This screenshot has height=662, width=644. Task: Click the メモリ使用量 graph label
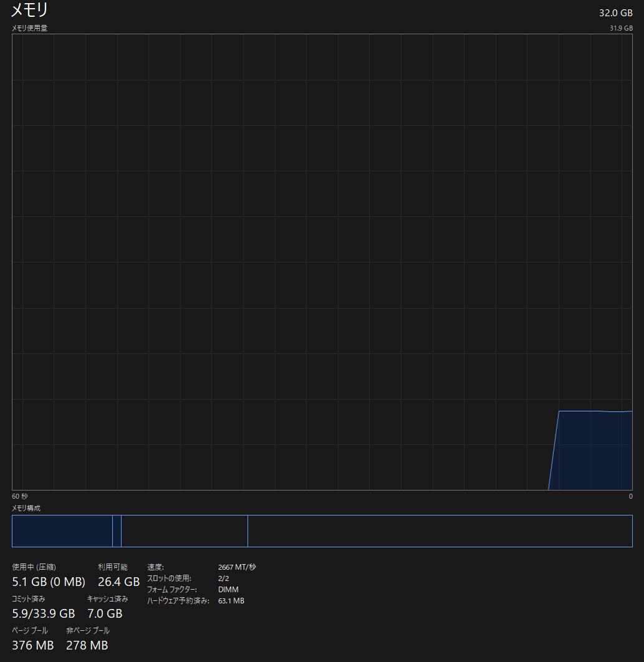[x=28, y=27]
